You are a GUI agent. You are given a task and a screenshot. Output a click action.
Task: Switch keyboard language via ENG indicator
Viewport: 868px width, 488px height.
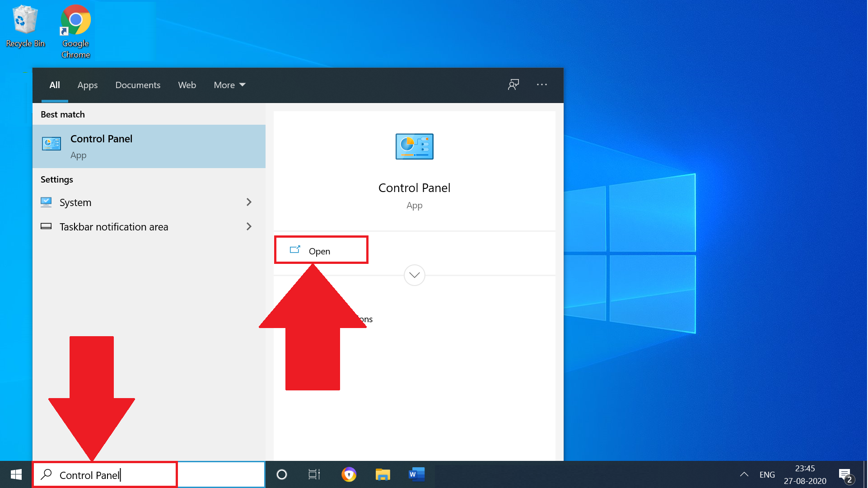pos(767,474)
